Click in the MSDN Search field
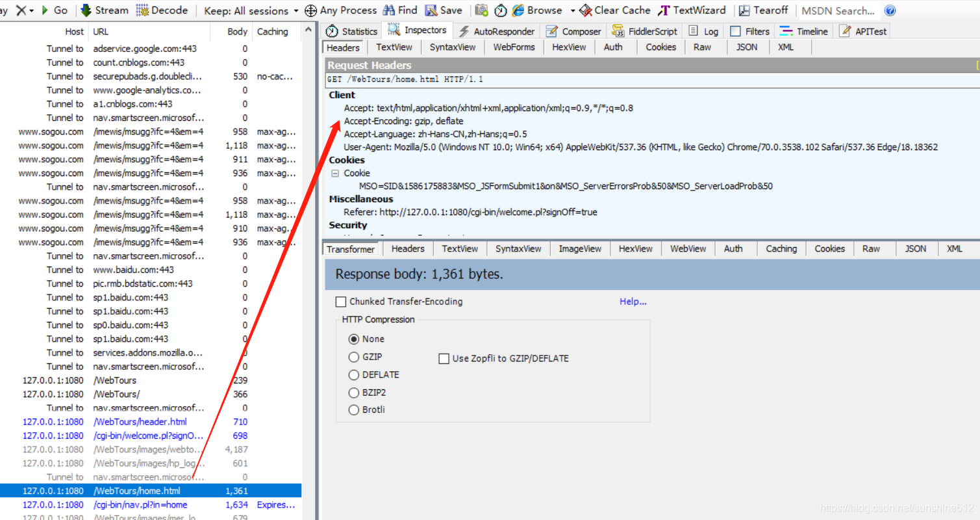Viewport: 980px width, 520px height. (x=838, y=10)
